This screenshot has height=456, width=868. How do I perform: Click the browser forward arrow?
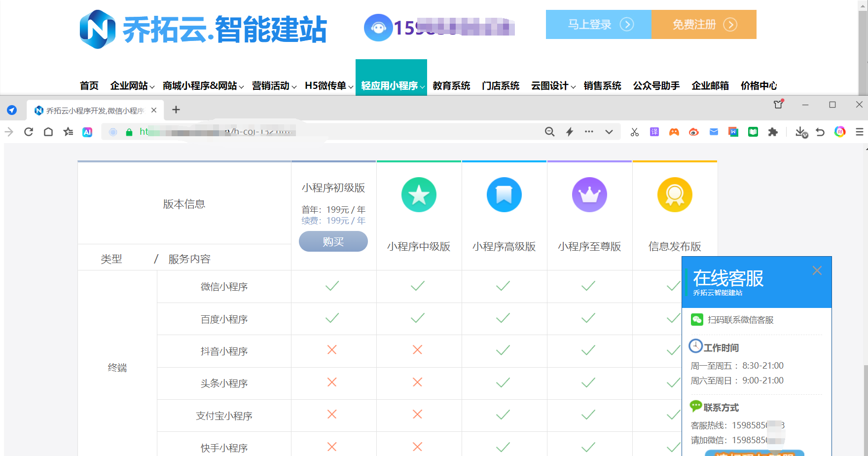coord(9,132)
